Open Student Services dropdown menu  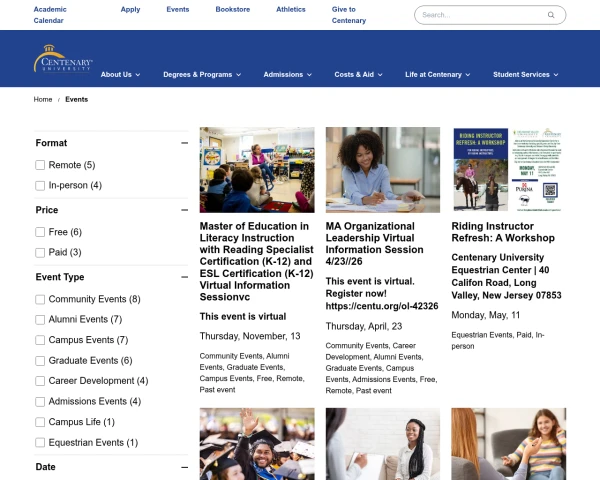coord(525,75)
